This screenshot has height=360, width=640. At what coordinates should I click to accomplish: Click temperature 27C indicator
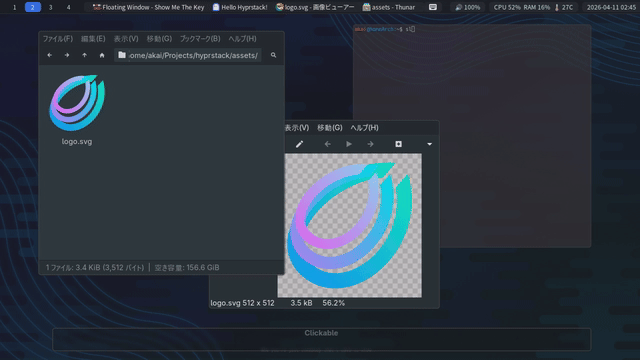tap(564, 7)
